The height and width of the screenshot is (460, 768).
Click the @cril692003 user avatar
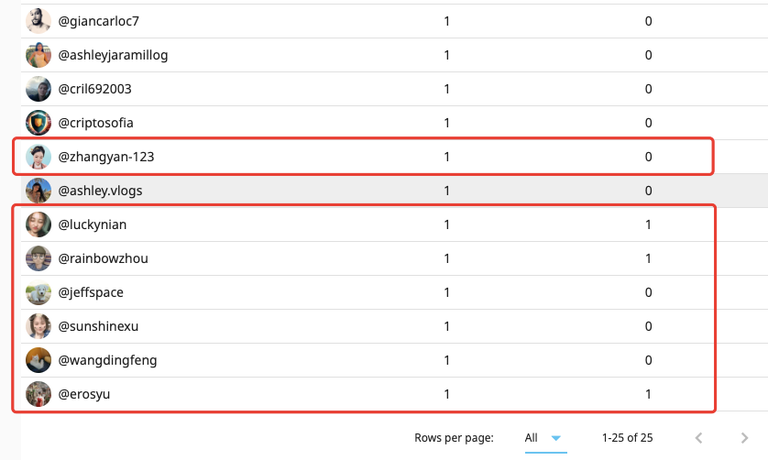(38, 89)
